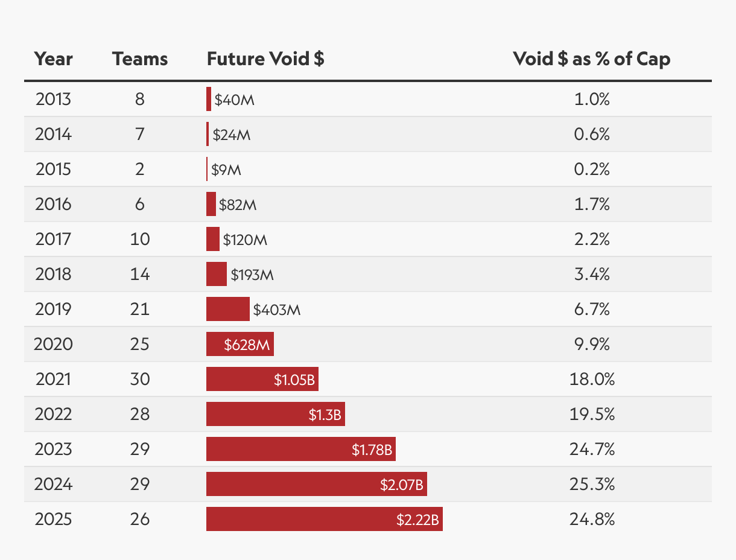Click the Teams column header
The image size is (736, 560).
tap(140, 59)
